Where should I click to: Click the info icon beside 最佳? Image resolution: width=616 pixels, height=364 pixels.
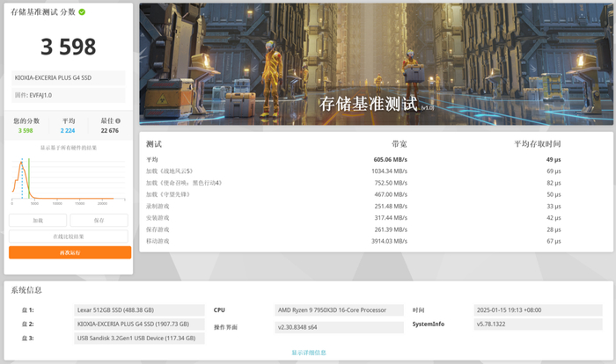[x=118, y=121]
